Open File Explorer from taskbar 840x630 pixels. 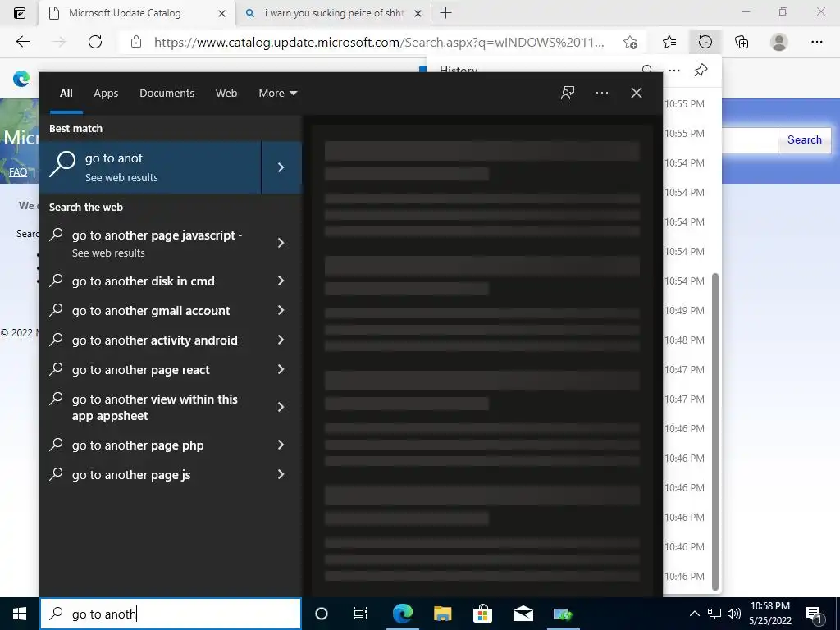pyautogui.click(x=442, y=614)
